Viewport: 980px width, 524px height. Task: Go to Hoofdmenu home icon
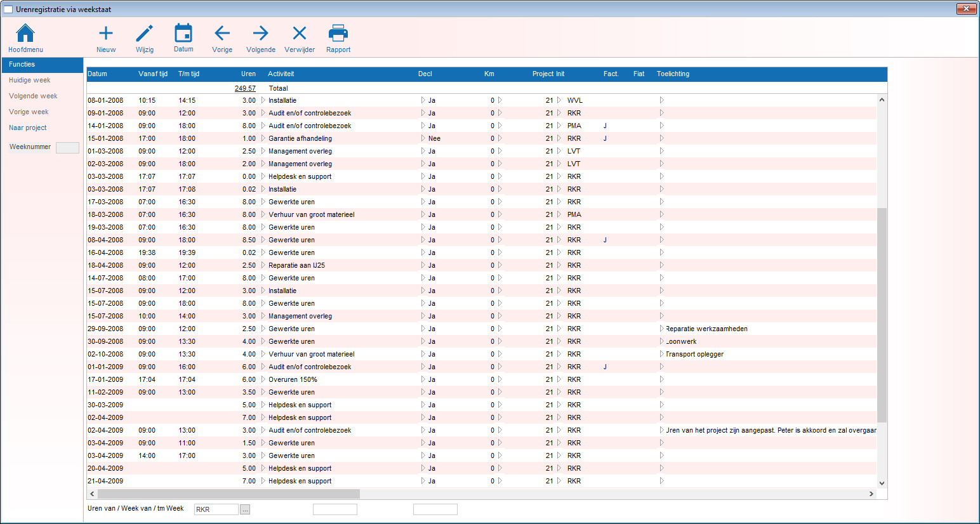(25, 33)
